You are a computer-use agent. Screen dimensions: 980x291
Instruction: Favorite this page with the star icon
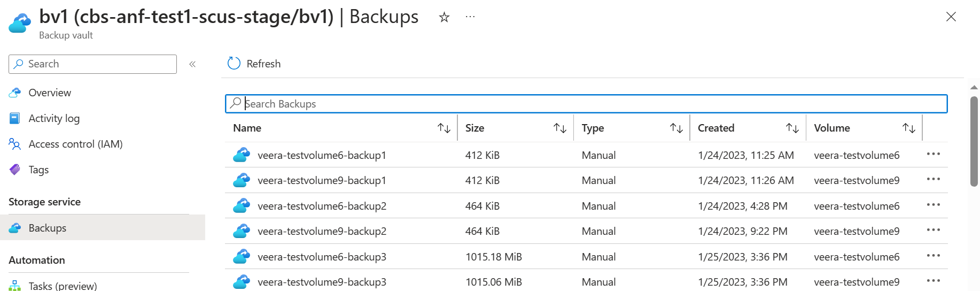[444, 18]
